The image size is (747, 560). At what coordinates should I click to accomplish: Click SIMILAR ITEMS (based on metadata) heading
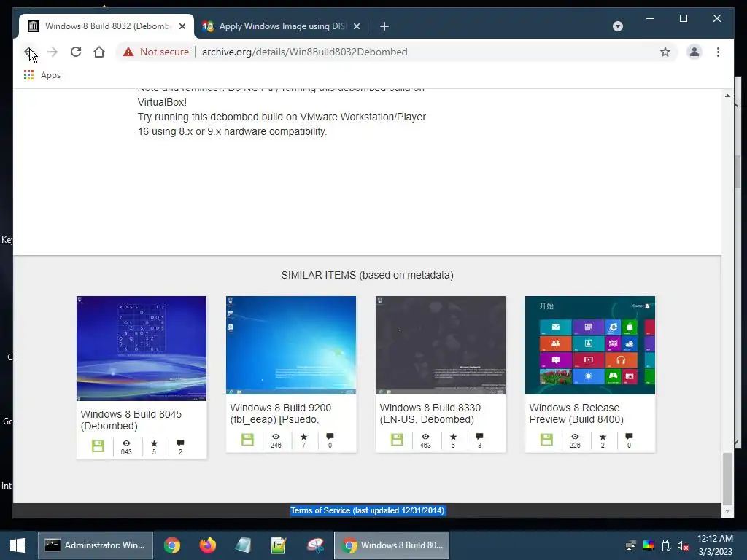(x=368, y=275)
